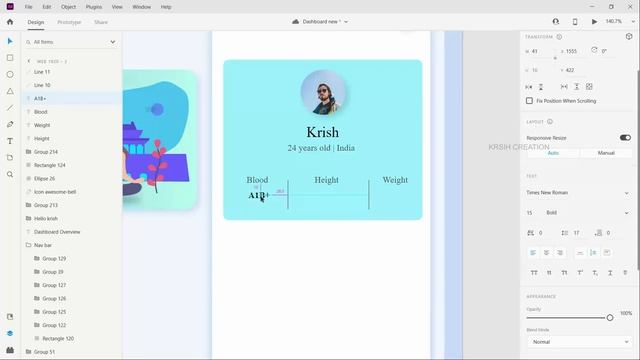Go back with the layer header chevron
Viewport: 640px width, 360px height.
pos(29,61)
